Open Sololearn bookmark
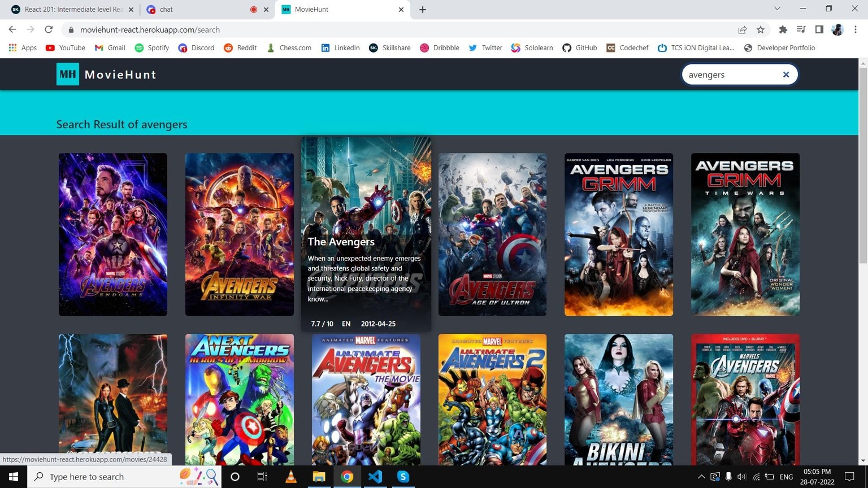 coord(532,47)
